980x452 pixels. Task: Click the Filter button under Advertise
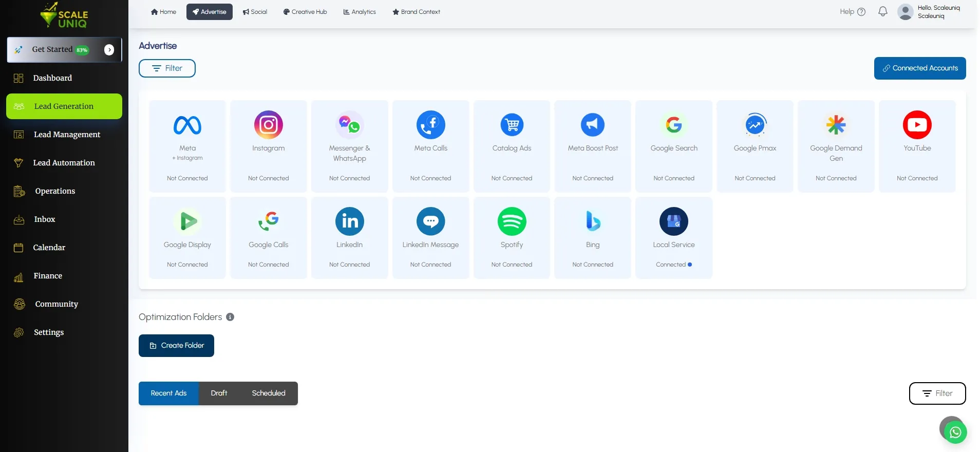click(x=167, y=68)
